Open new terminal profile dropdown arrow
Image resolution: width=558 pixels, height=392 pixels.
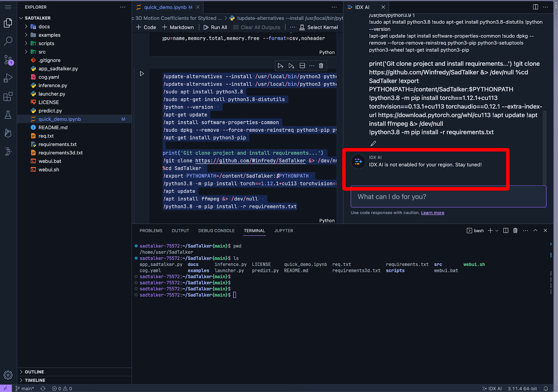coord(497,231)
